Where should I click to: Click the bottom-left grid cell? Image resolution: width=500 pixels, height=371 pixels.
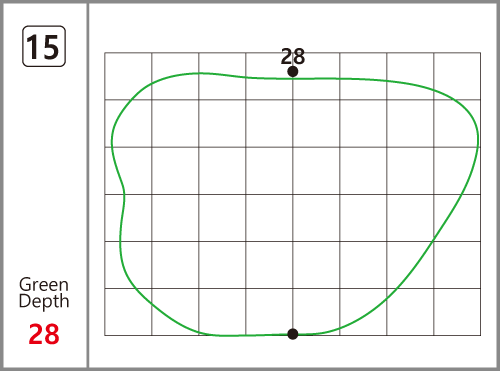(x=128, y=312)
